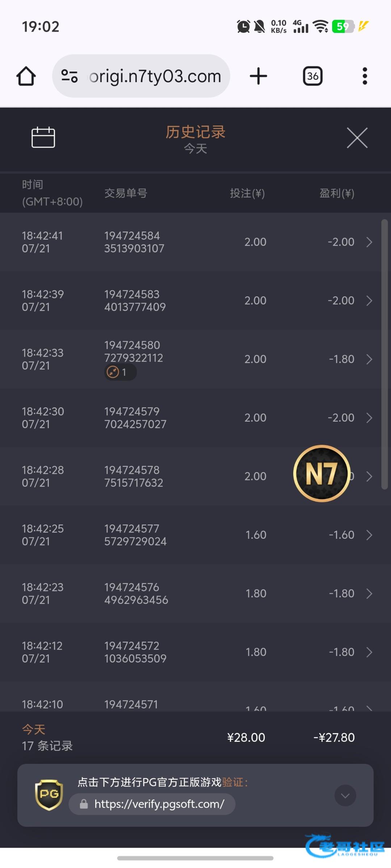Expand details for the 18:42:41 record
Screen dimensions: 391x868
pyautogui.click(x=369, y=242)
